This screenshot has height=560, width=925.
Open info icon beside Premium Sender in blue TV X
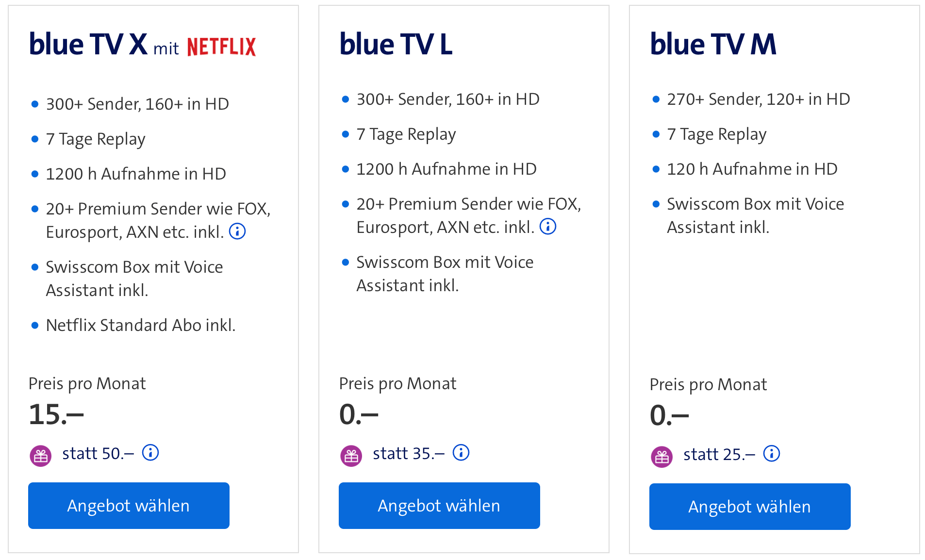tap(237, 231)
